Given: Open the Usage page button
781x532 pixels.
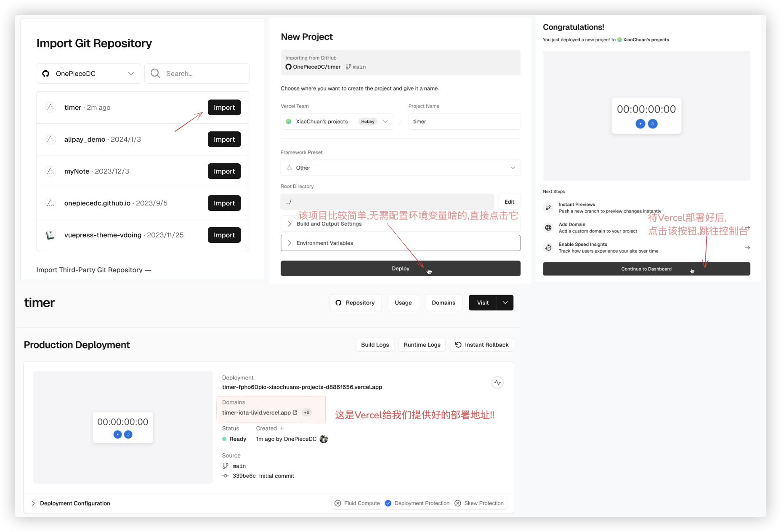Looking at the screenshot, I should [403, 303].
